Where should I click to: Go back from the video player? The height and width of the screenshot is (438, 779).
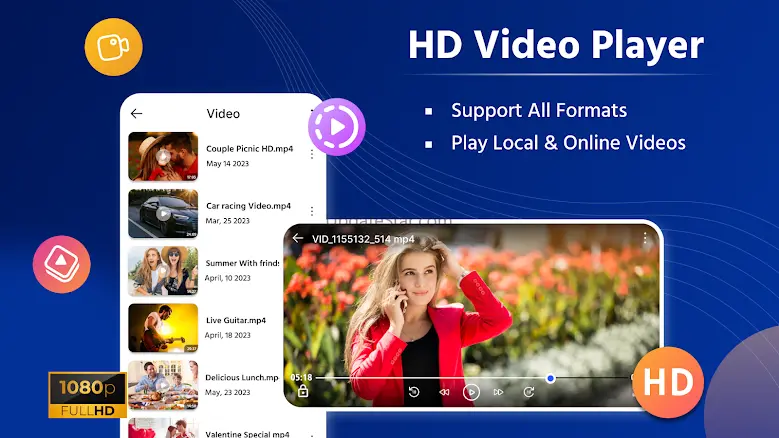(298, 238)
